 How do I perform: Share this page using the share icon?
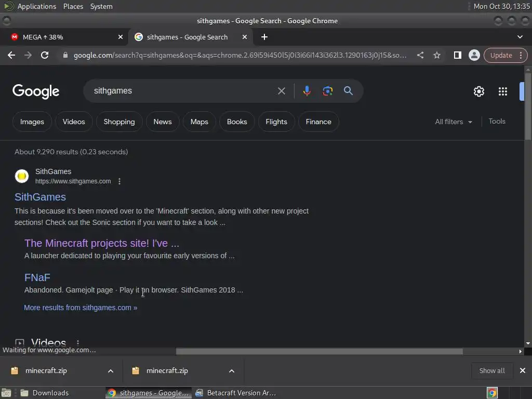[x=420, y=55]
